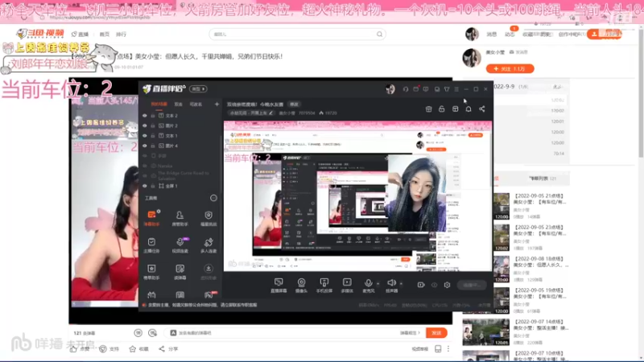Open mode switch pill next to app logo
Image resolution: width=644 pixels, height=362 pixels.
tap(198, 88)
